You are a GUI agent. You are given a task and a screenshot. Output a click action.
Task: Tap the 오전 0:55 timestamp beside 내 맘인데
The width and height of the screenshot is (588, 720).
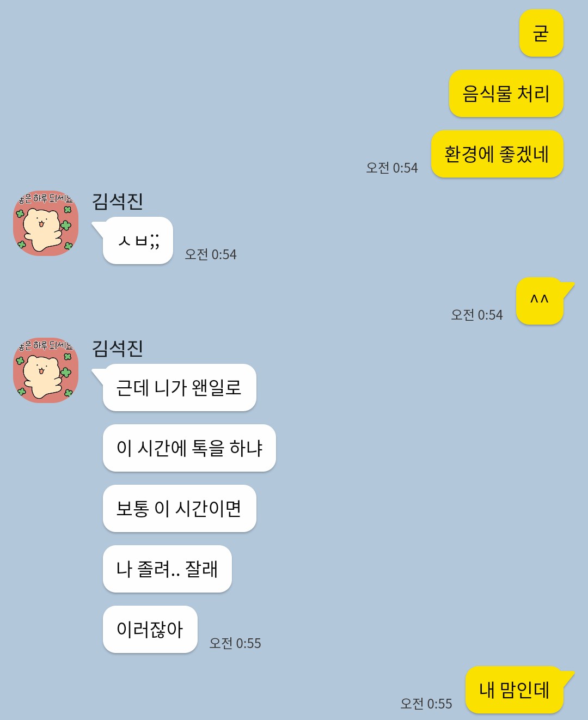click(x=426, y=704)
